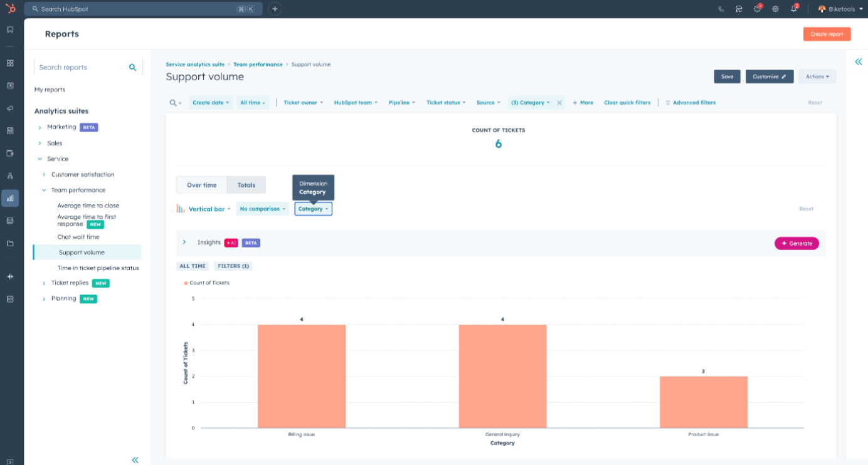Click the phone calling icon

pos(721,9)
